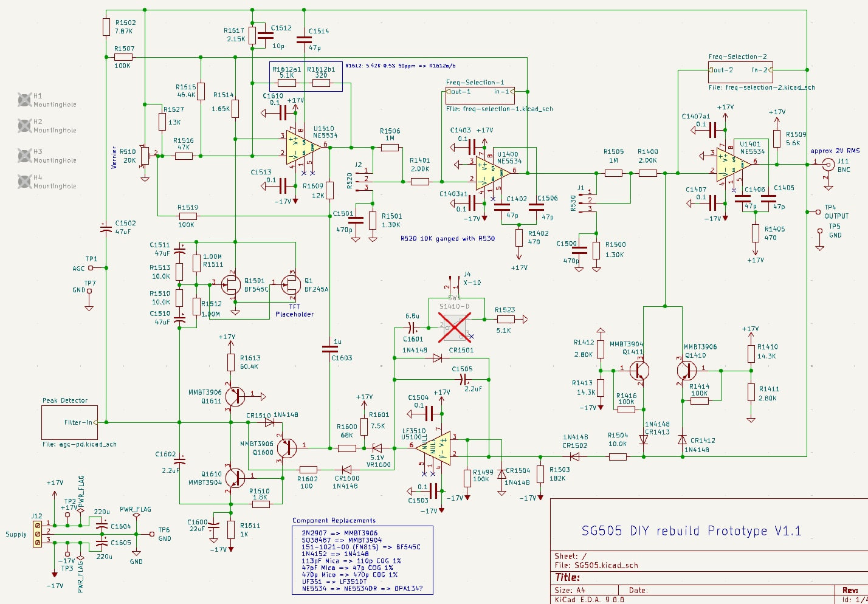Select resistor R1506 1M
This screenshot has height=604, width=868.
(x=390, y=147)
